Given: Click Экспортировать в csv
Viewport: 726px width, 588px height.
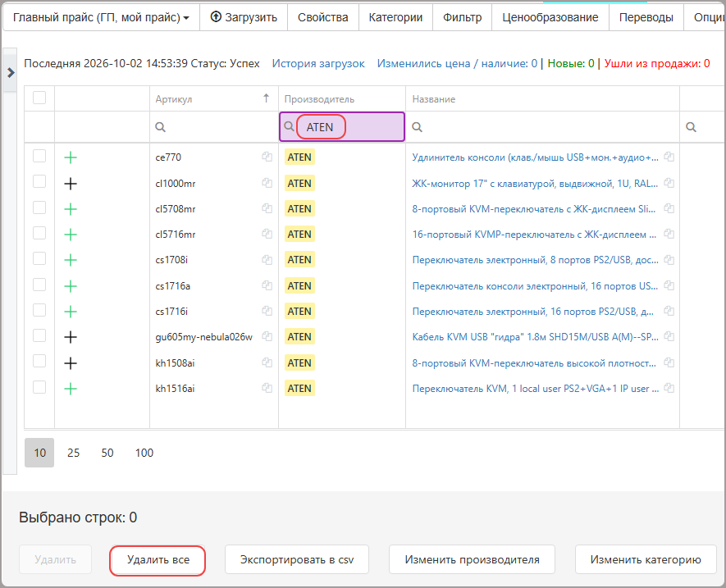Looking at the screenshot, I should click(x=297, y=560).
